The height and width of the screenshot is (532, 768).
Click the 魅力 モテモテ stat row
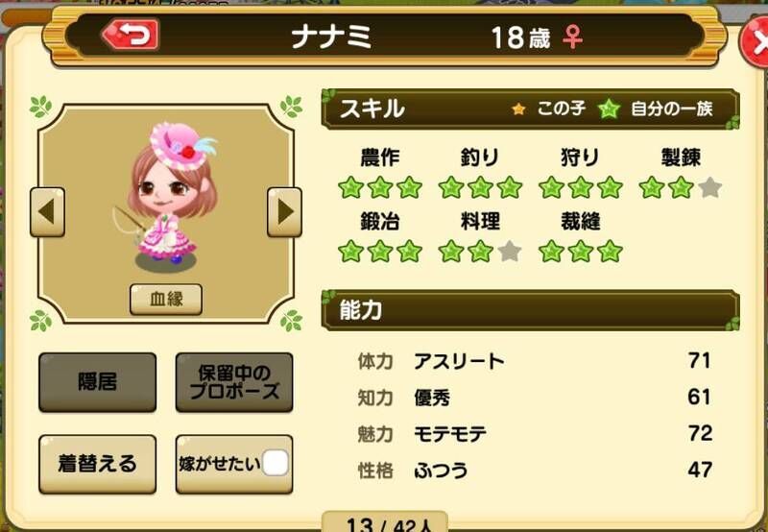coord(535,434)
